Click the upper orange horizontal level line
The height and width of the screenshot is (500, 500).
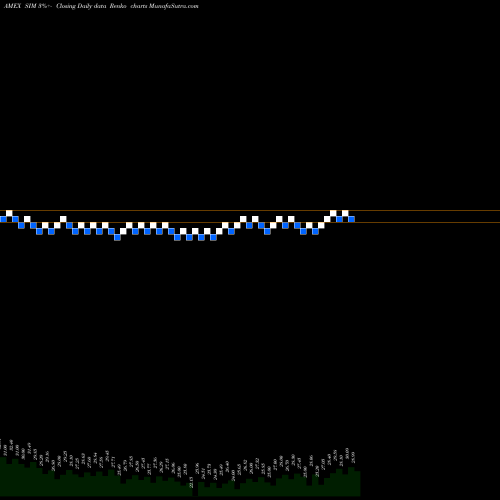click(x=250, y=210)
